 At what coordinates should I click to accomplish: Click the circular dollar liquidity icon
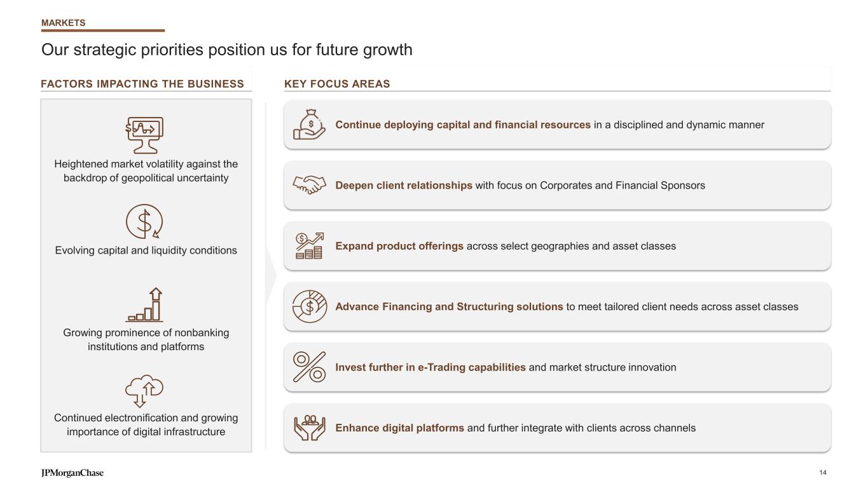click(145, 222)
